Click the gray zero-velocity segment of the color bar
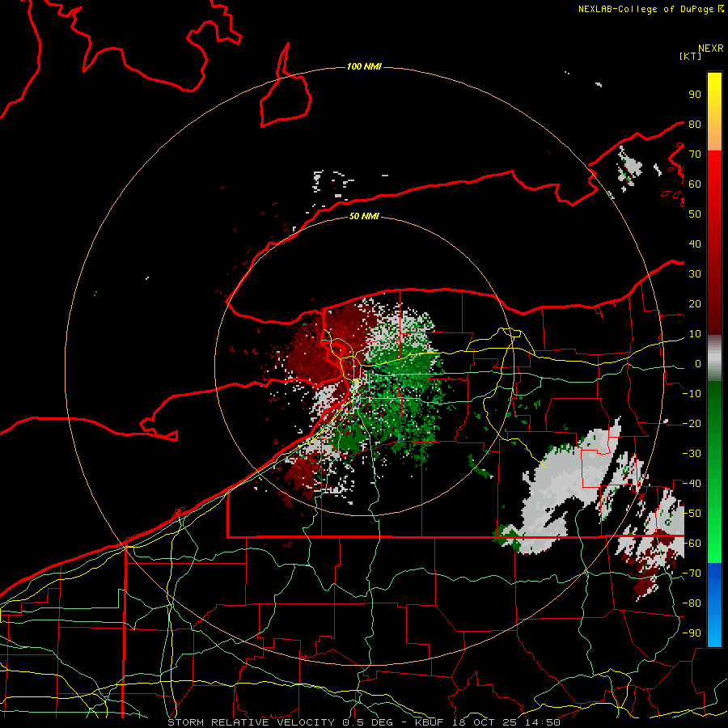 pos(714,358)
